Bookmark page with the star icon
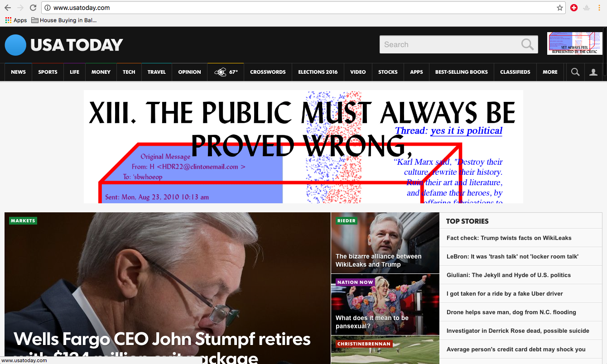Screen dimensions: 607x364 point(560,8)
